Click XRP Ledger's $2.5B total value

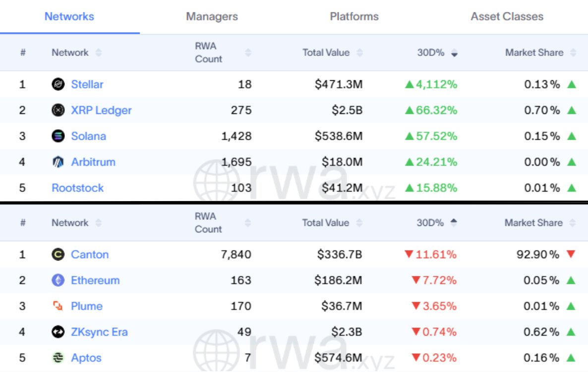coord(347,110)
